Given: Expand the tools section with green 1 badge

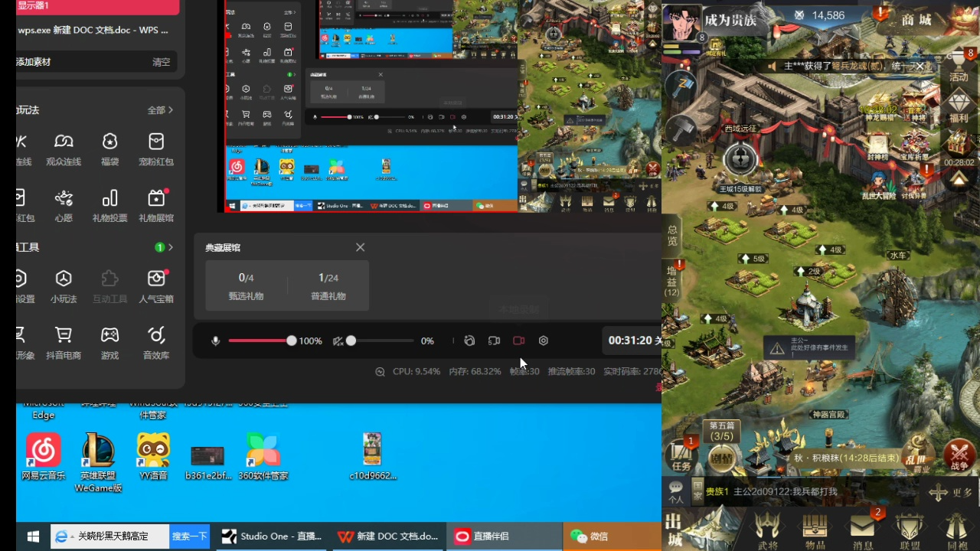Looking at the screenshot, I should [164, 247].
